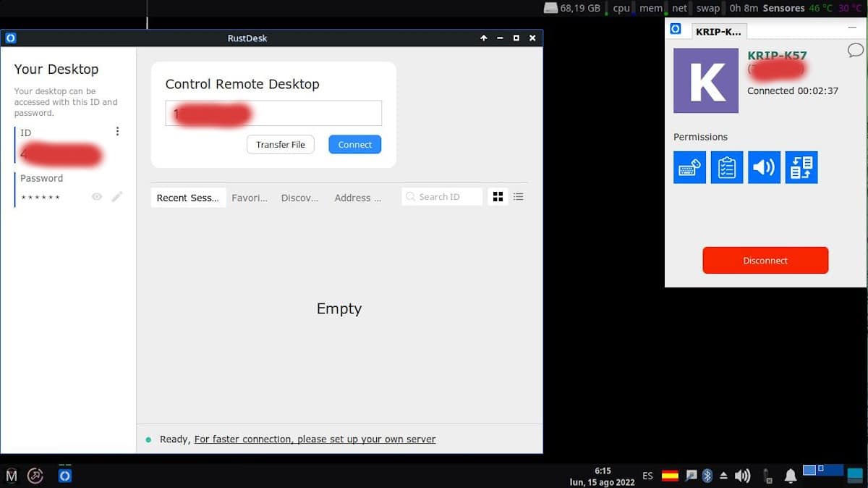
Task: Edit password with pencil icon
Action: [117, 197]
